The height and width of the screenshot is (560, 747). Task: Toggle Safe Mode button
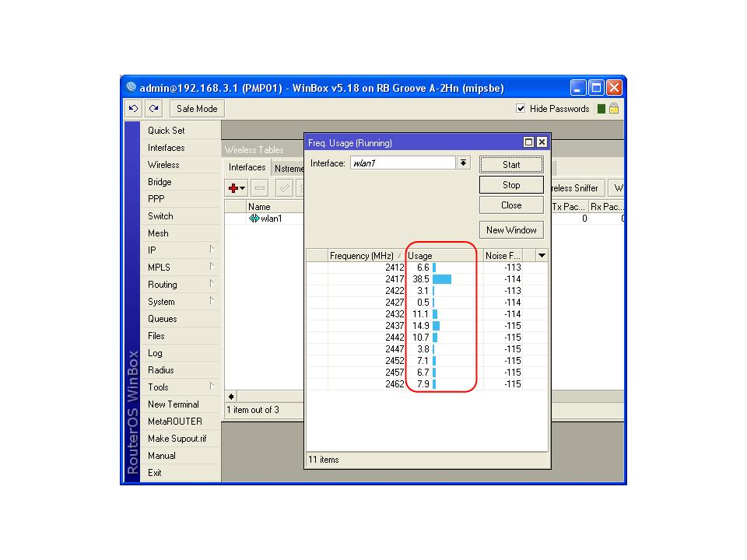(x=197, y=109)
